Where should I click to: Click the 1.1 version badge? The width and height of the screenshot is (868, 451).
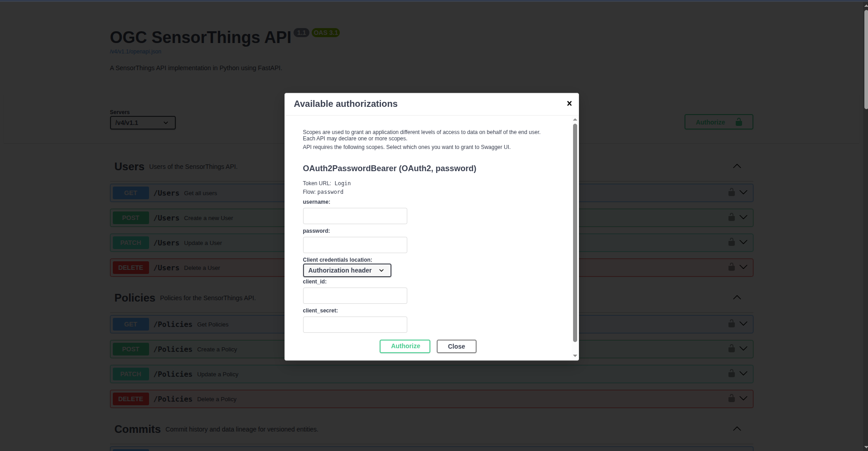coord(301,33)
